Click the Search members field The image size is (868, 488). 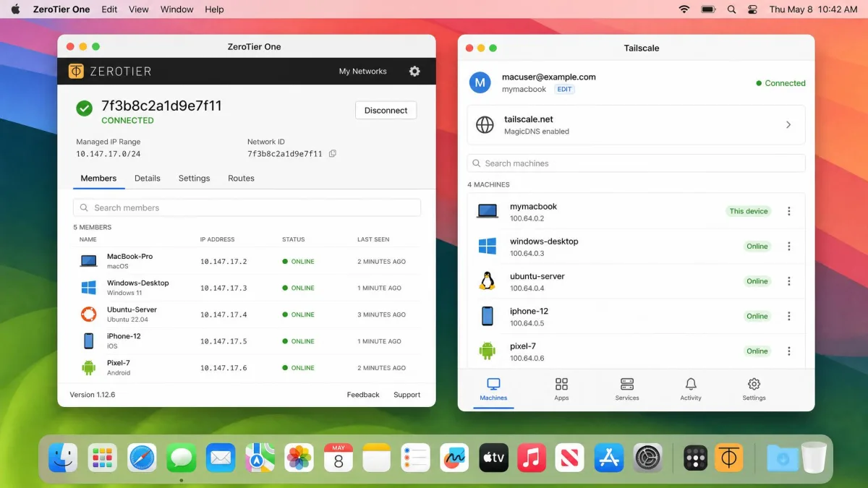(x=247, y=207)
